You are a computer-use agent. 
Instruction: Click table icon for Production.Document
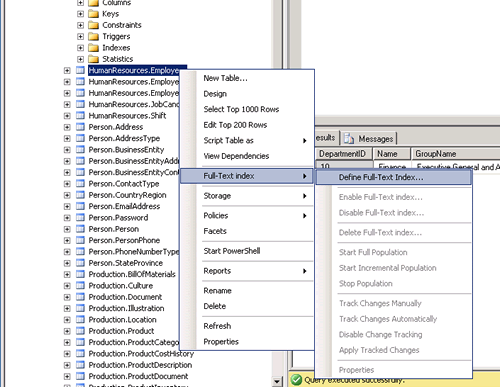80,297
